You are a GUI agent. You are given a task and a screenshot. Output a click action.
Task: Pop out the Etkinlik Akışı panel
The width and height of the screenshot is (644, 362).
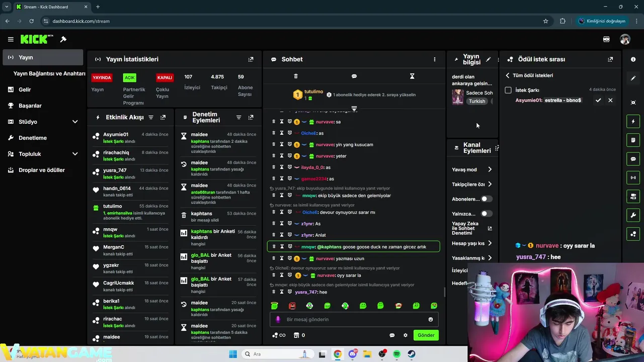pos(163,117)
